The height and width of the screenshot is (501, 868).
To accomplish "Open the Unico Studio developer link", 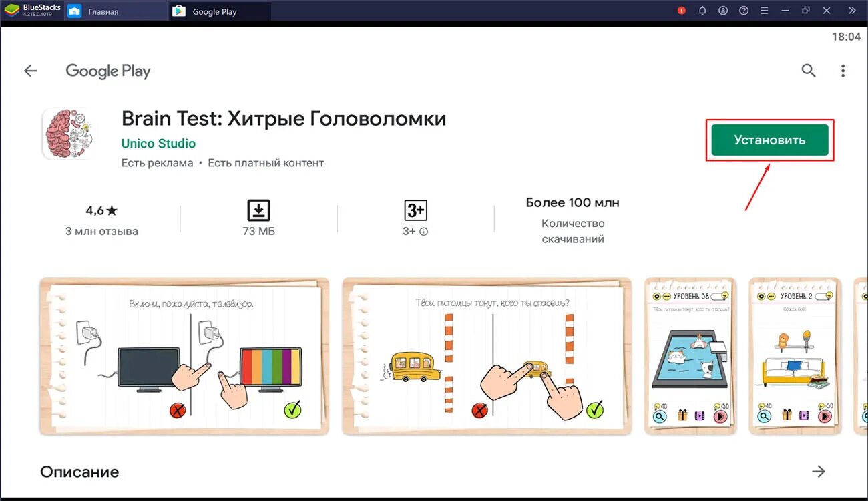I will 158,144.
